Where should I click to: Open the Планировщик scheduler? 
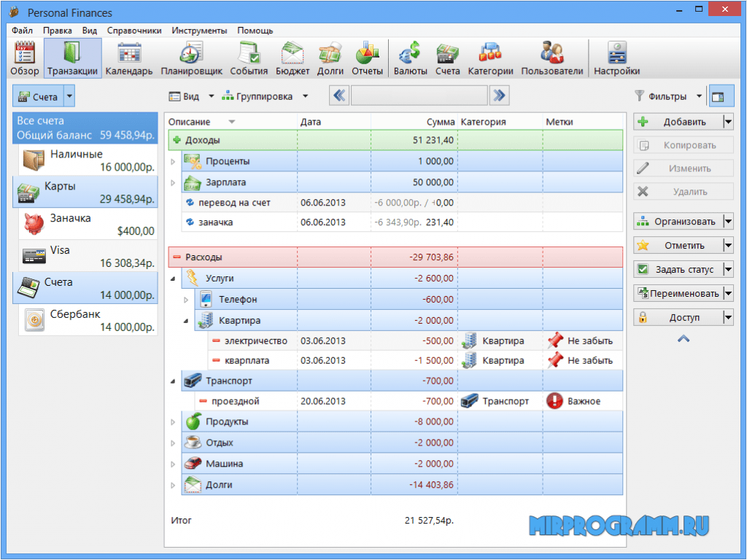(x=191, y=58)
